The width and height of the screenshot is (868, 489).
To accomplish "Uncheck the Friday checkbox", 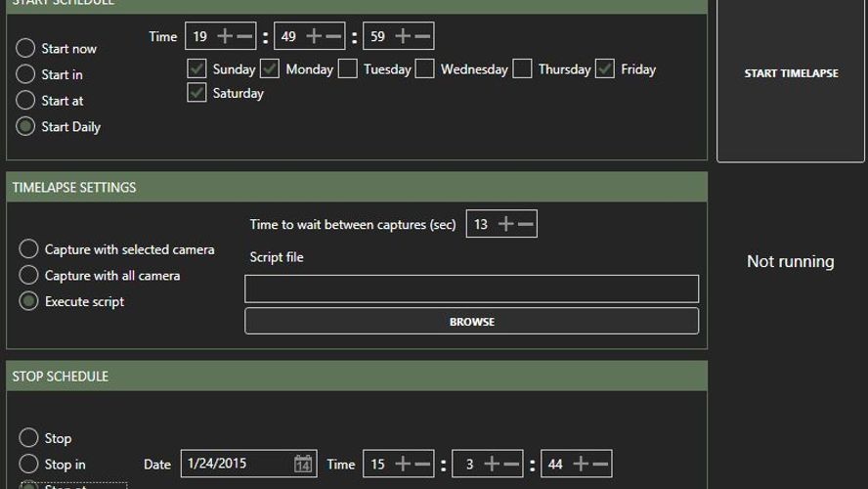I will click(605, 68).
